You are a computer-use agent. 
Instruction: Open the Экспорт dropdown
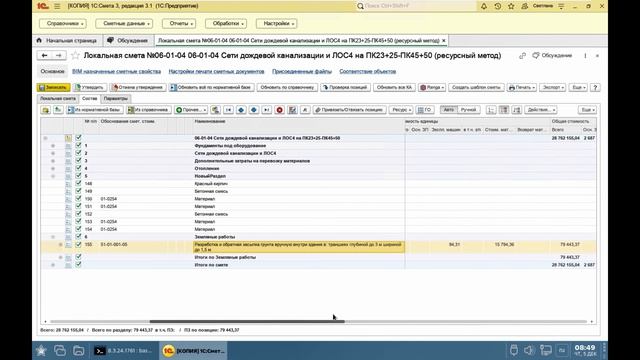[x=552, y=87]
